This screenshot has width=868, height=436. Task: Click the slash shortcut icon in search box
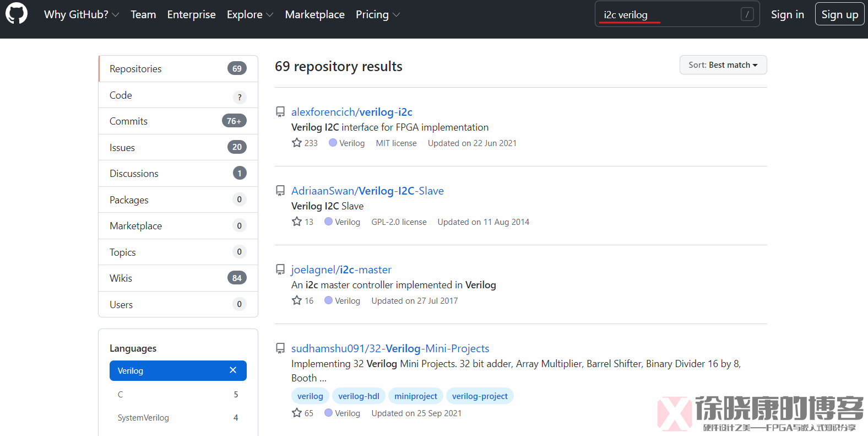pos(747,14)
